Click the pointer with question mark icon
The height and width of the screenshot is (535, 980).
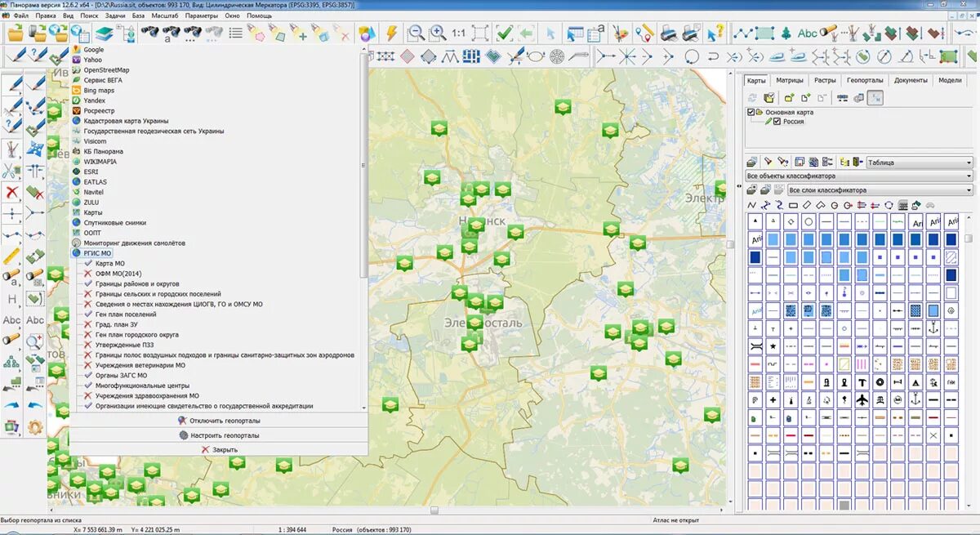click(715, 33)
